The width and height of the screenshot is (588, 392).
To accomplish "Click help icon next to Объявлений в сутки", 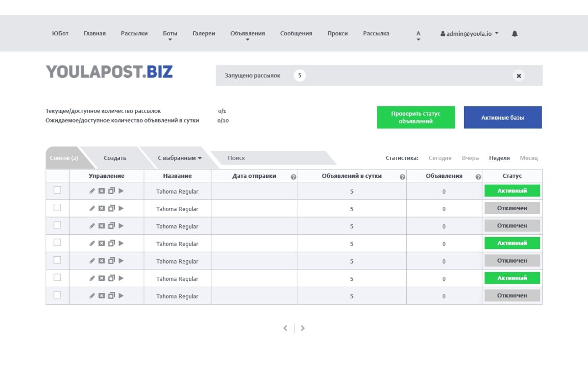I will pos(402,177).
